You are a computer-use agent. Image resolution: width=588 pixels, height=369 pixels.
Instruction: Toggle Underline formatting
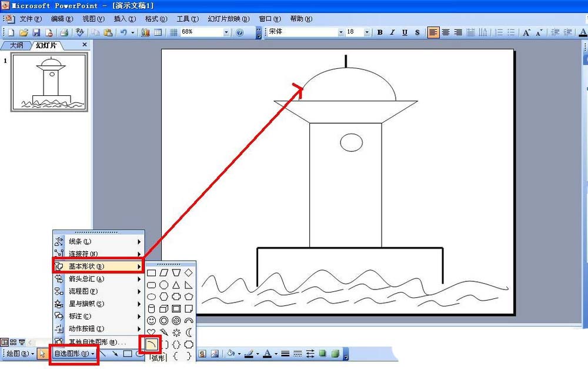pyautogui.click(x=405, y=32)
